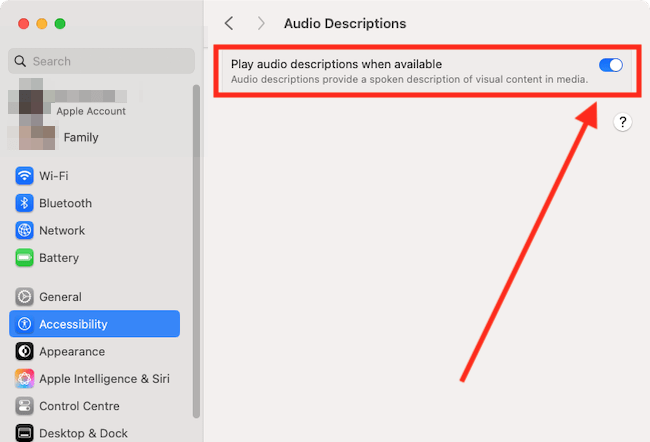
Task: Click the sidebar vertical scrollbar
Action: pos(196,250)
